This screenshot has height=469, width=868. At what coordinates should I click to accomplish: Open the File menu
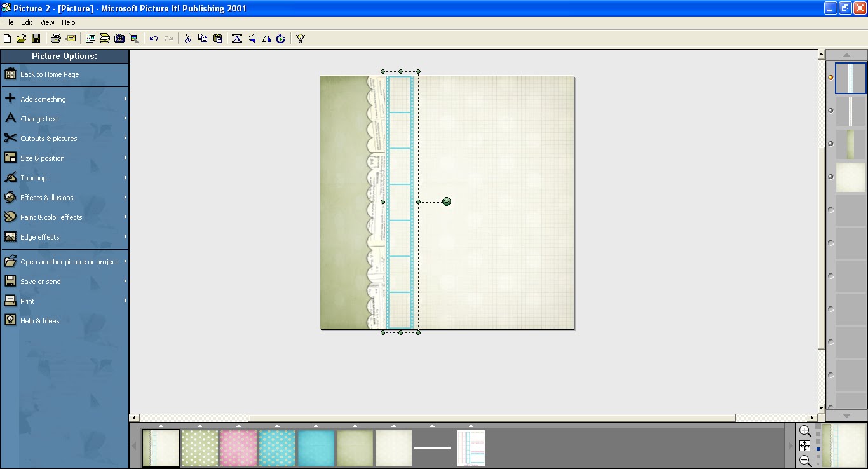coord(8,22)
